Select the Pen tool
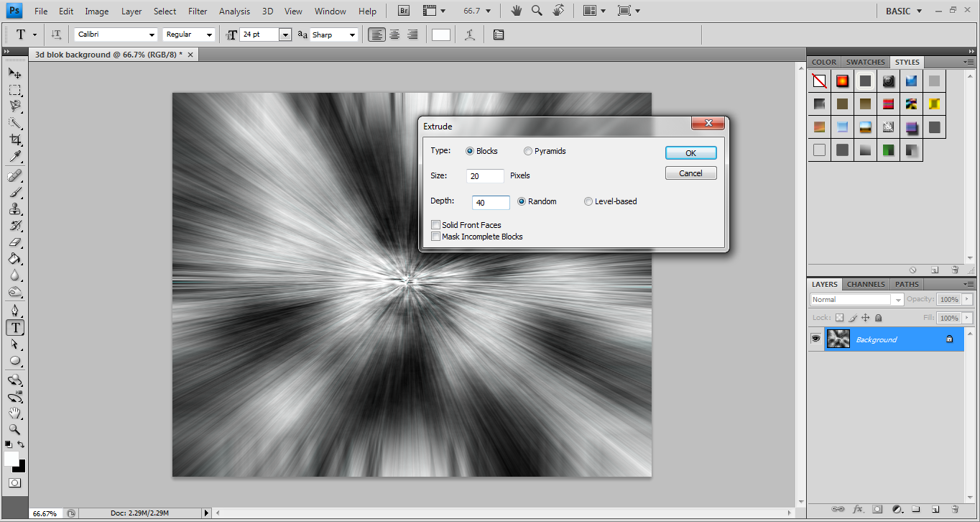Screen dimensions: 980x522 (x=14, y=311)
